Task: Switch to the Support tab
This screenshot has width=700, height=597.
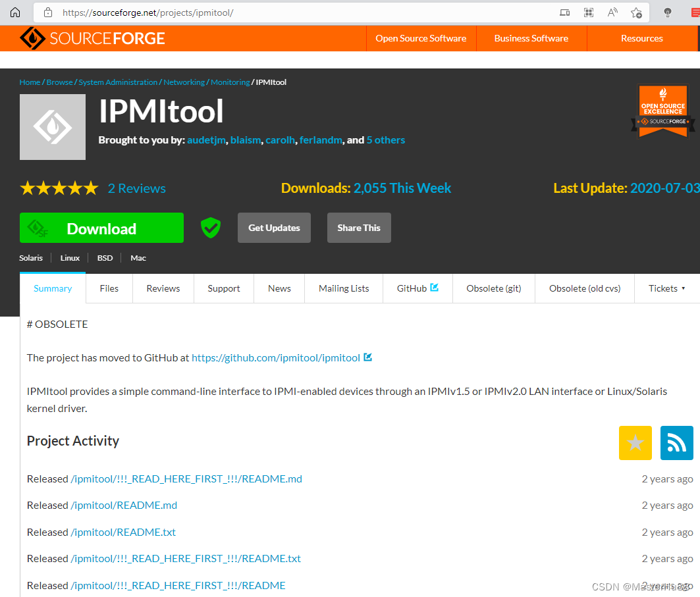Action: click(224, 289)
